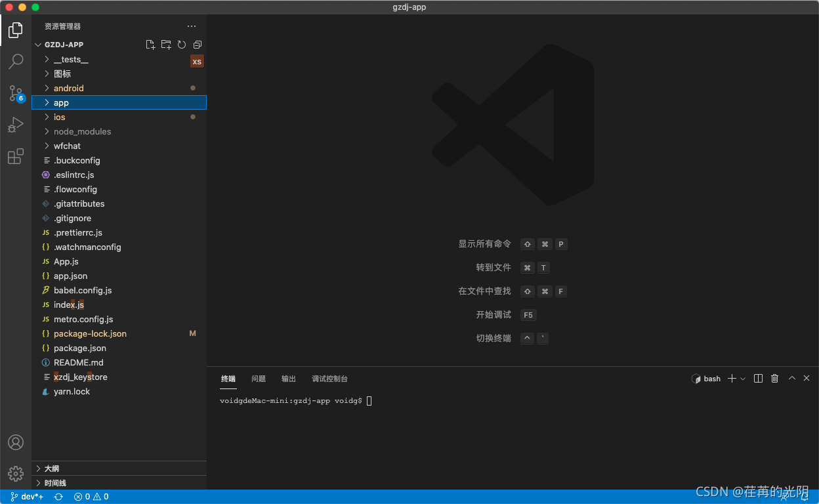Image resolution: width=819 pixels, height=504 pixels.
Task: Click the 转到文件 shortcut hint
Action: pyautogui.click(x=493, y=268)
